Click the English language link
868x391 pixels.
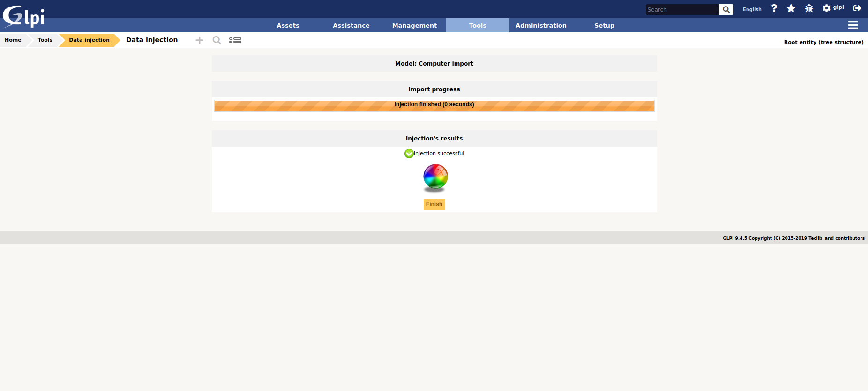pyautogui.click(x=752, y=9)
